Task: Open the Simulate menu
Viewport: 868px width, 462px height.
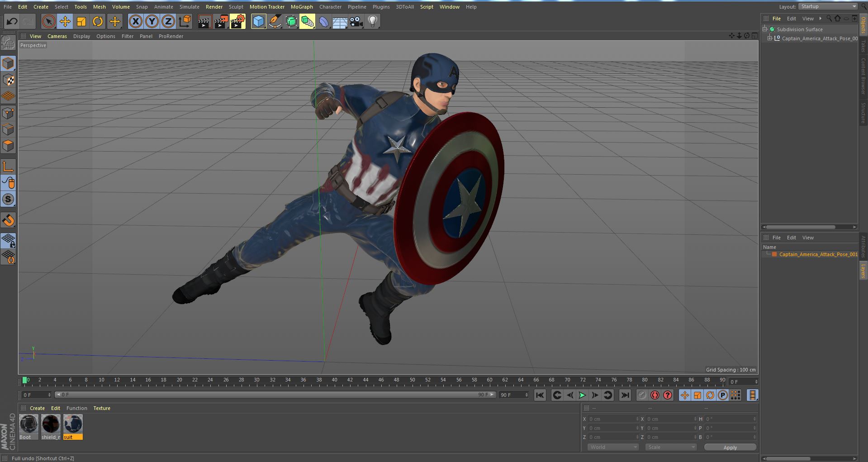Action: click(189, 7)
